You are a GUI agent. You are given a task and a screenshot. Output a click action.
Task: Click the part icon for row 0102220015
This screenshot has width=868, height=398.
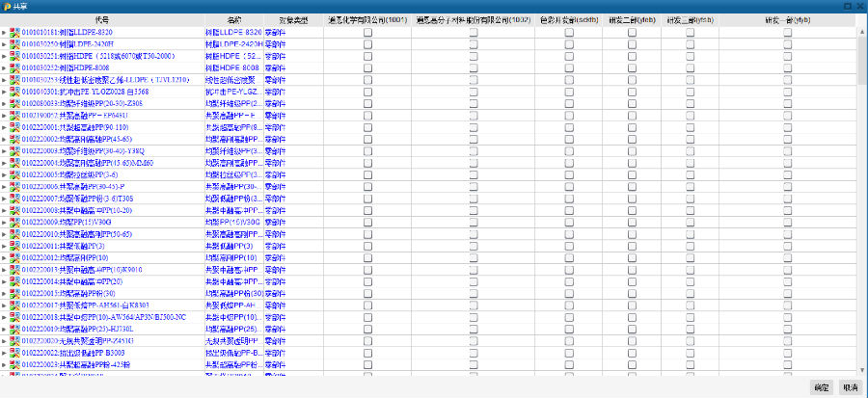[x=14, y=294]
